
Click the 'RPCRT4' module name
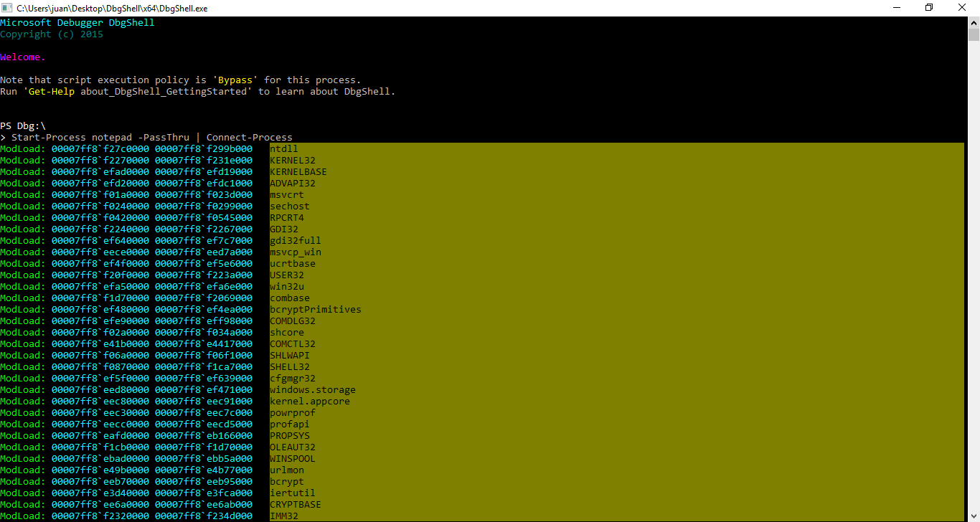(x=287, y=218)
